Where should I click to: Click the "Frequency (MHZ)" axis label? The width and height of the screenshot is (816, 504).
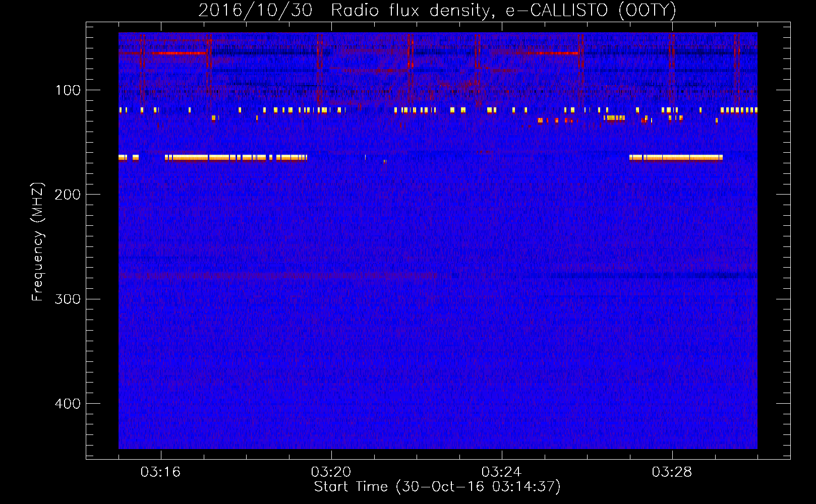click(37, 241)
